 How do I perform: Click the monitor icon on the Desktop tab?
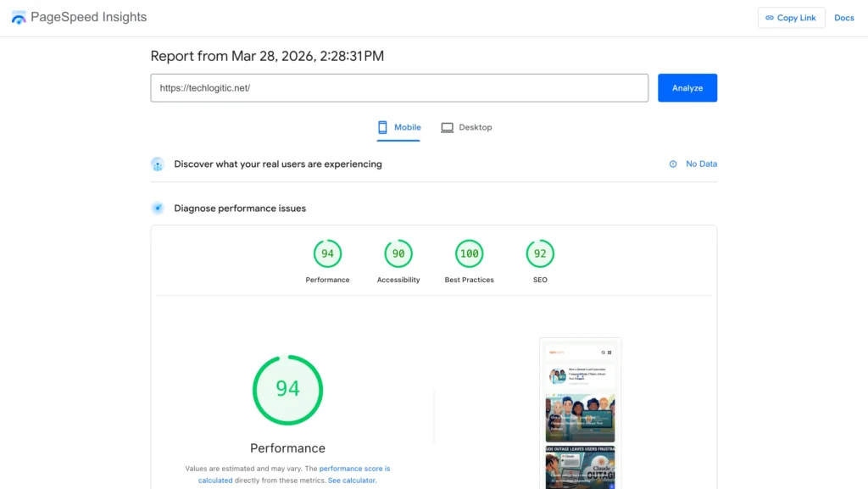(447, 127)
